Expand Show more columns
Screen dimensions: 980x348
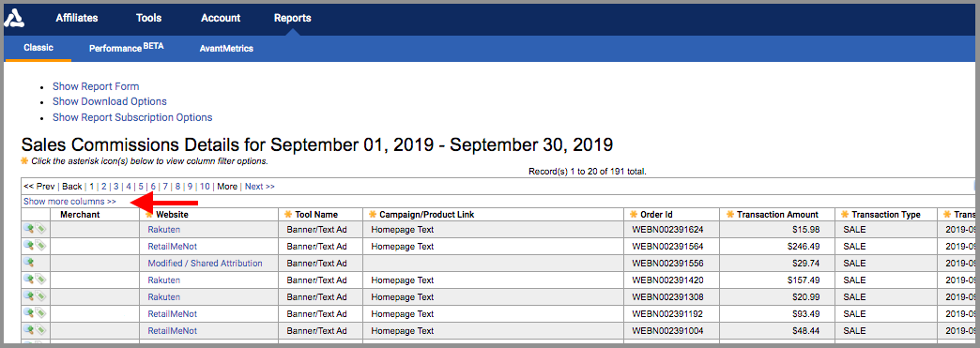[70, 202]
